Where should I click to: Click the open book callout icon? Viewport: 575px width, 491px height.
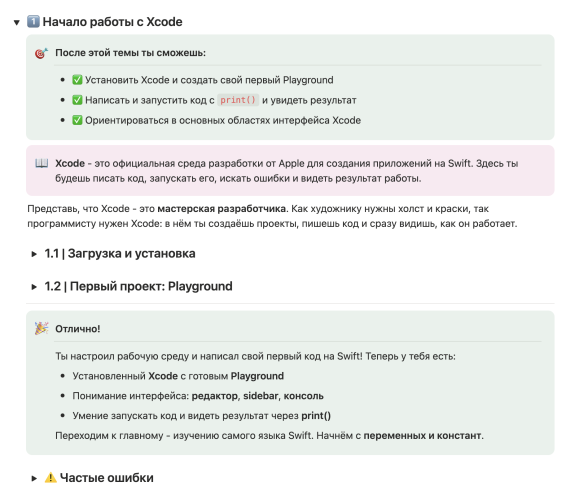tap(41, 163)
